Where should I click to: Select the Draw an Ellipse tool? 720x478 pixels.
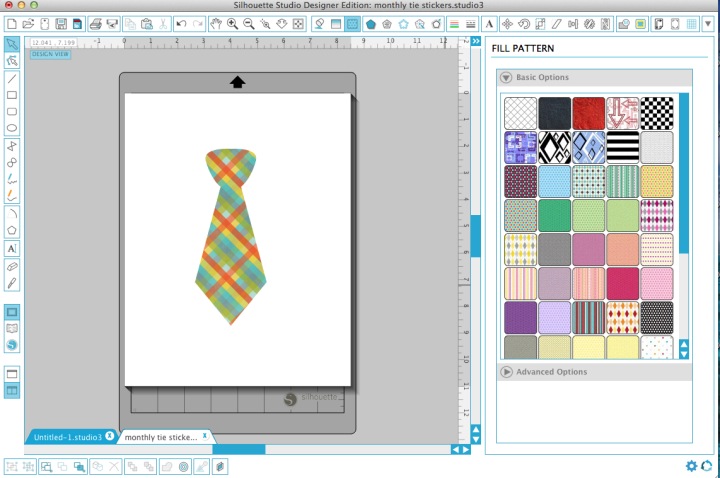(12, 128)
